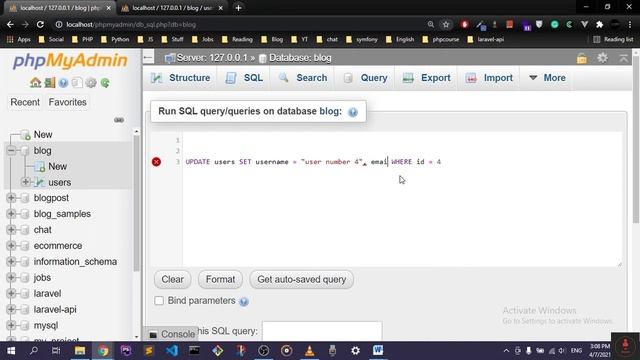
Task: Enable the Bind parameters checkbox
Action: (159, 301)
